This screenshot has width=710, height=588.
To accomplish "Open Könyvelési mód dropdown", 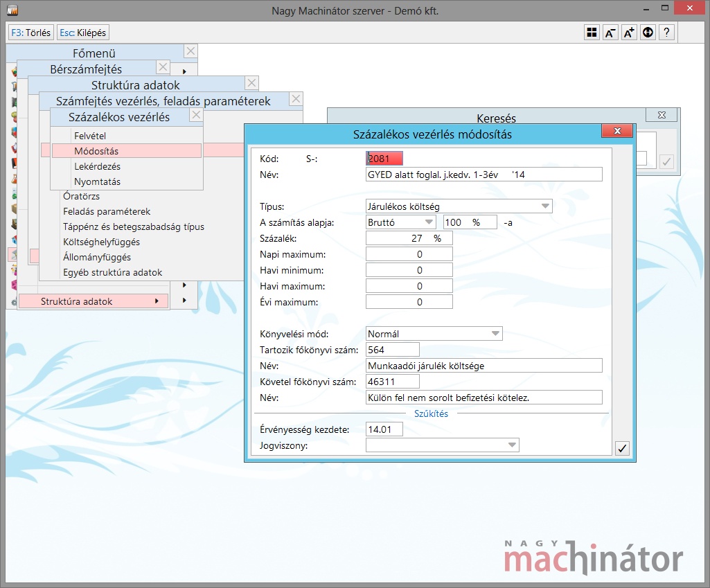I will (434, 334).
